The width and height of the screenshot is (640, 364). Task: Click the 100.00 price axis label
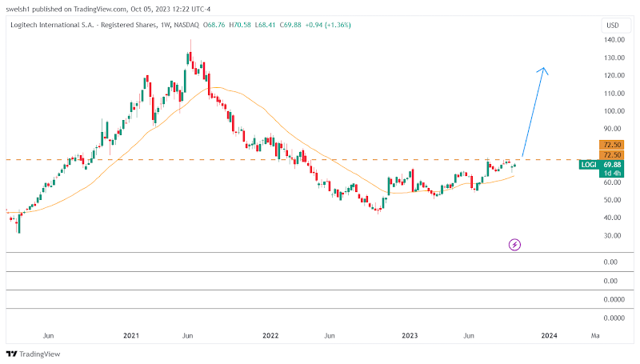(614, 111)
